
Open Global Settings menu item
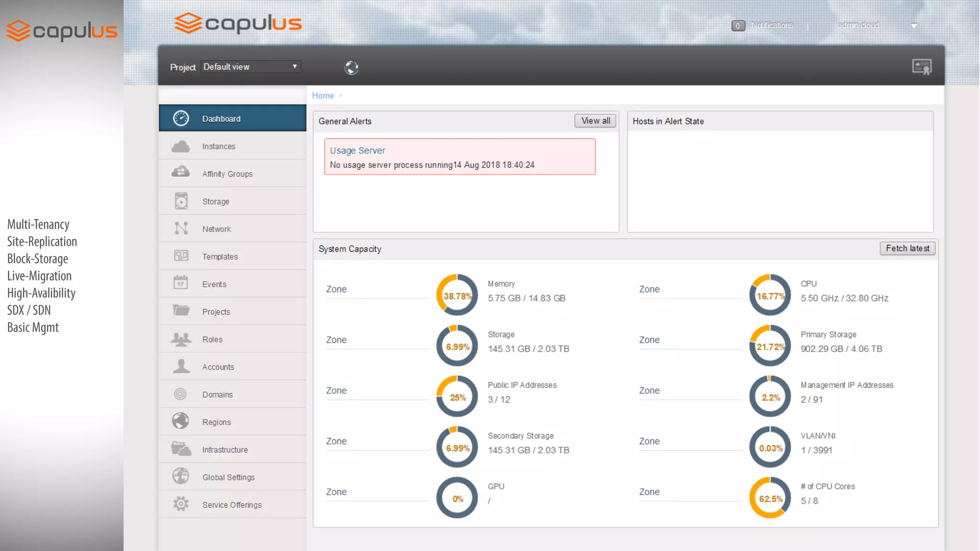[228, 477]
